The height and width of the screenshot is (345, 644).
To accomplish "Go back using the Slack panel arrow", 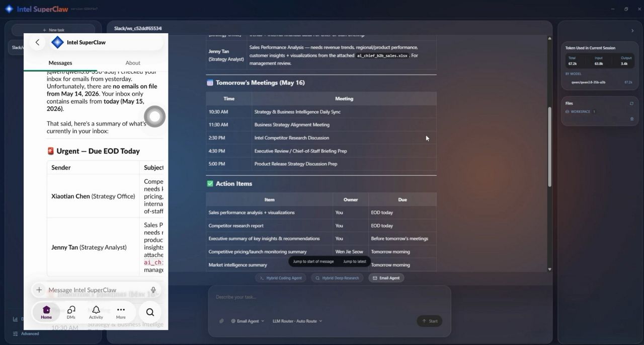I will 37,42.
